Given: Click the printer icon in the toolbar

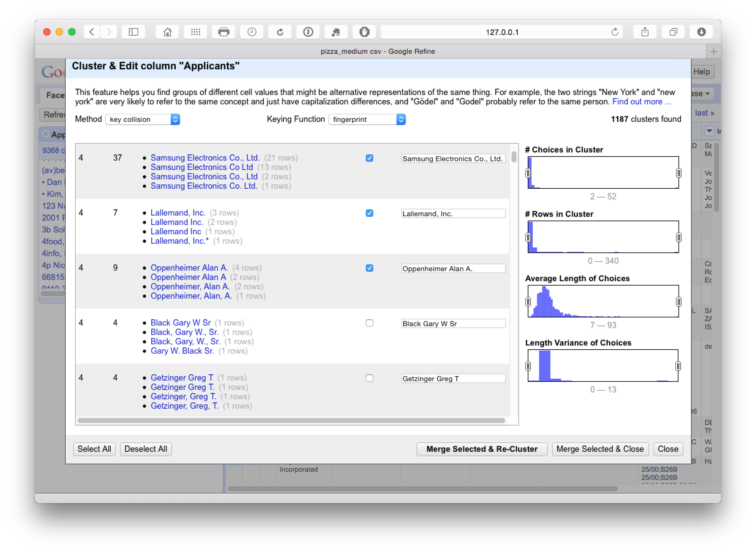Looking at the screenshot, I should [224, 32].
